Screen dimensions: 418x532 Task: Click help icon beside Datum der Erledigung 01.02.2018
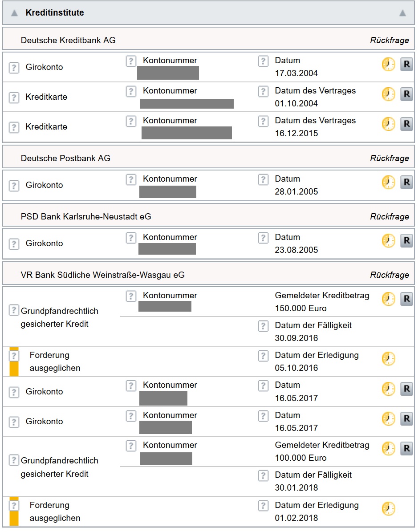click(x=263, y=506)
